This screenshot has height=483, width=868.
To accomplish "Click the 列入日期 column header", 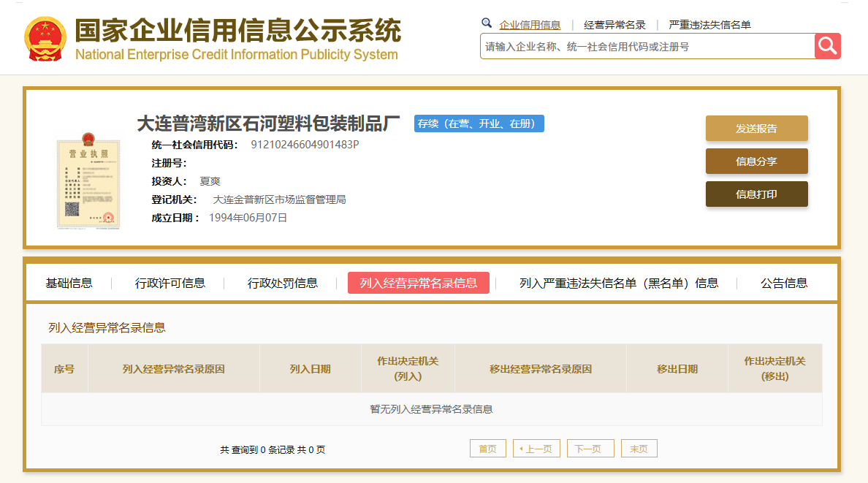I will (x=310, y=369).
